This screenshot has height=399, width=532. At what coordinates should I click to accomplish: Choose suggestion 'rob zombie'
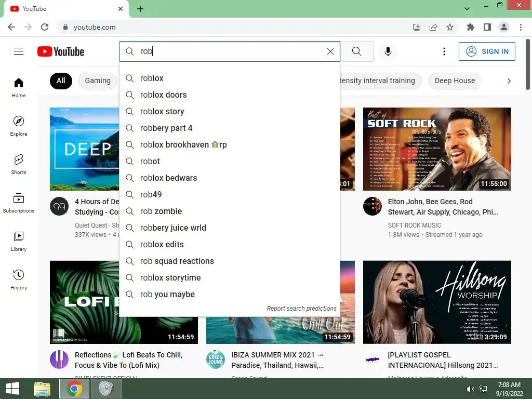point(229,211)
